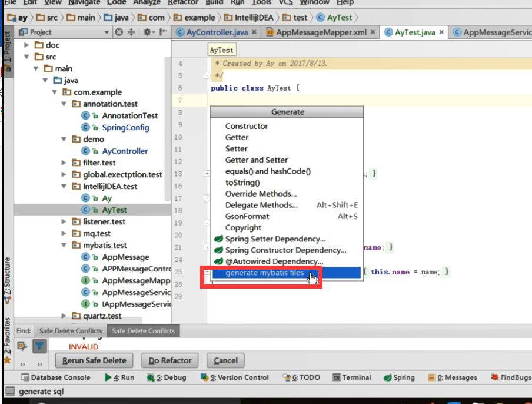Hide the Project panel with hide icon
Image resolution: width=532 pixels, height=404 pixels.
point(163,32)
